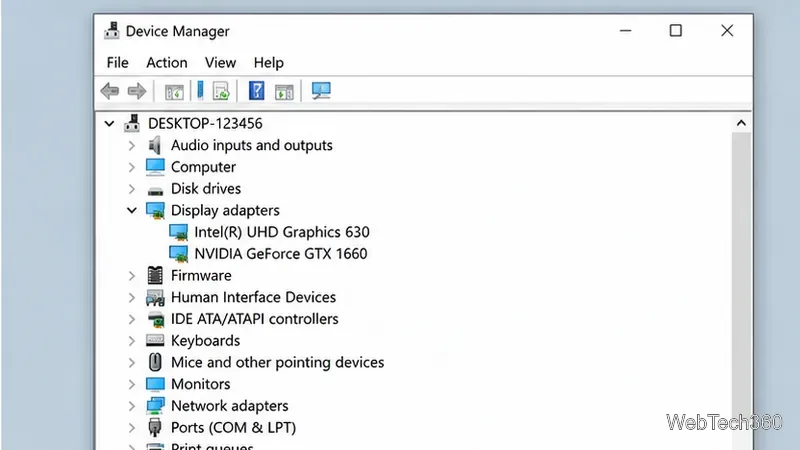800x450 pixels.
Task: Click the Audio inputs and outputs speaker icon
Action: coord(155,145)
